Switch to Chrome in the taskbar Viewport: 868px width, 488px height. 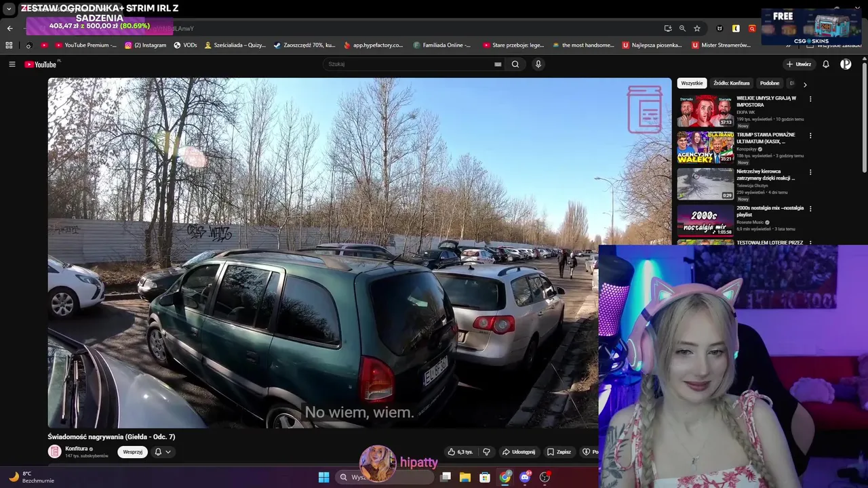coord(505,477)
